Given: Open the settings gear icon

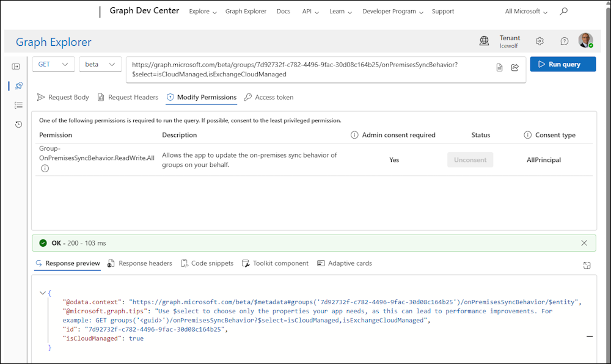Looking at the screenshot, I should [x=540, y=42].
